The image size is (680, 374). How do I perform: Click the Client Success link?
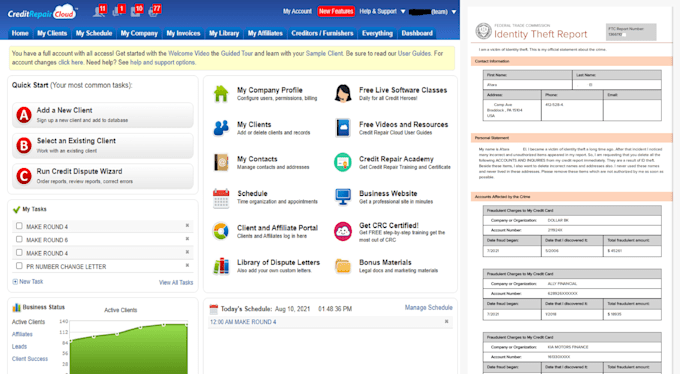click(30, 359)
